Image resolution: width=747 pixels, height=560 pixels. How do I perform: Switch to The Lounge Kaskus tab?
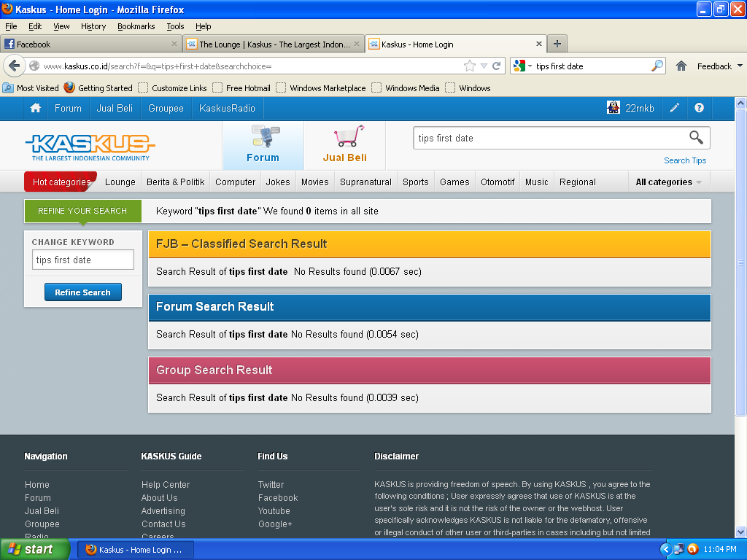[274, 44]
